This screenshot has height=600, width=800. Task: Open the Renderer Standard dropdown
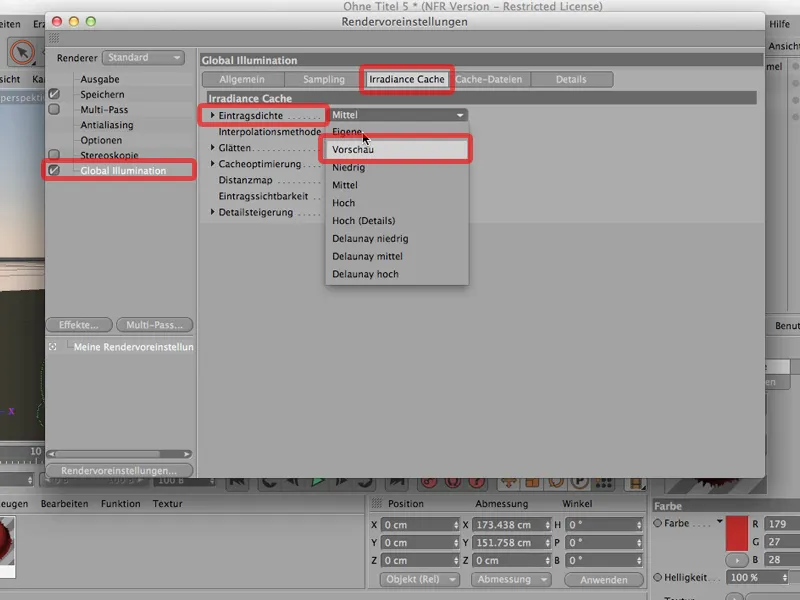[x=140, y=57]
